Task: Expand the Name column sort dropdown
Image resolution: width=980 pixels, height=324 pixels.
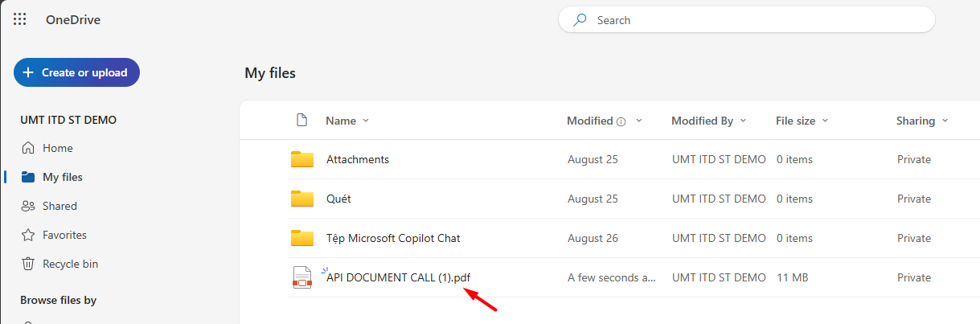Action: [366, 121]
